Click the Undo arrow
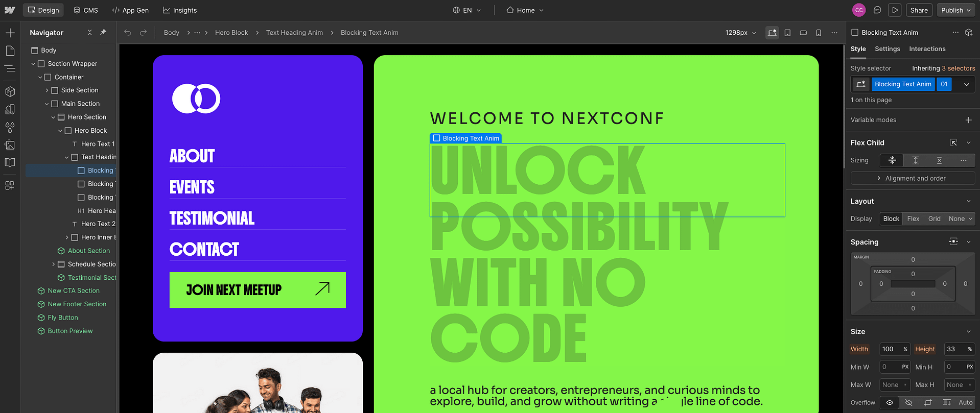The height and width of the screenshot is (413, 980). coord(128,33)
